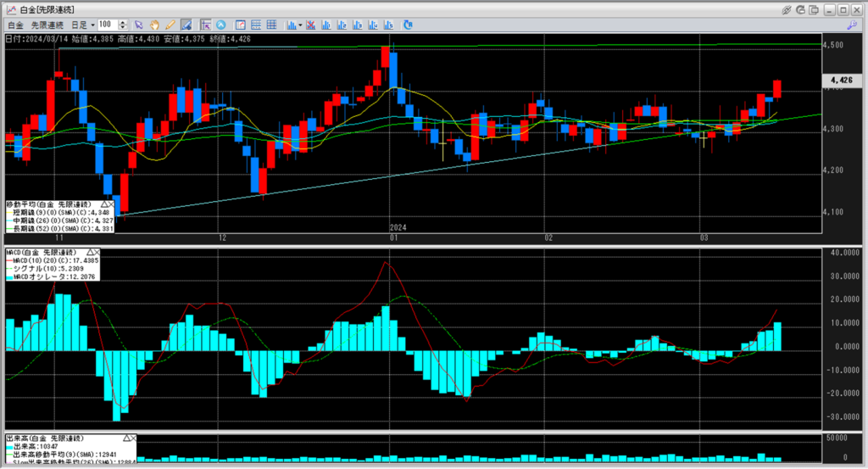Click the 長期線(52) green legend entry
The image size is (868, 469).
[60, 228]
